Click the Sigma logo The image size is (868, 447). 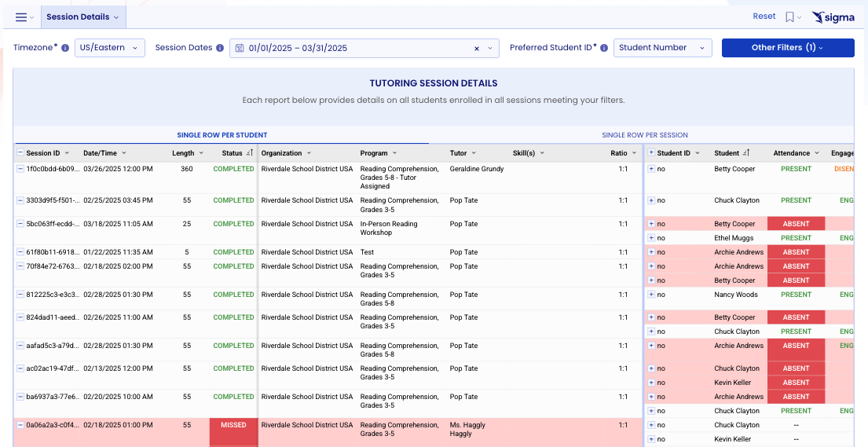click(833, 17)
